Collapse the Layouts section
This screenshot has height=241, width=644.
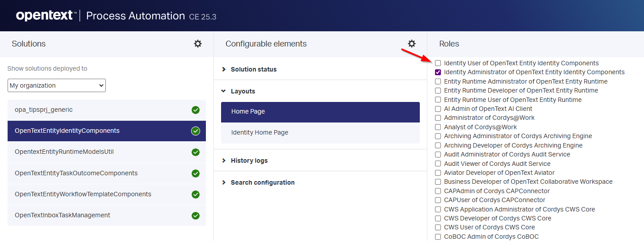[243, 91]
